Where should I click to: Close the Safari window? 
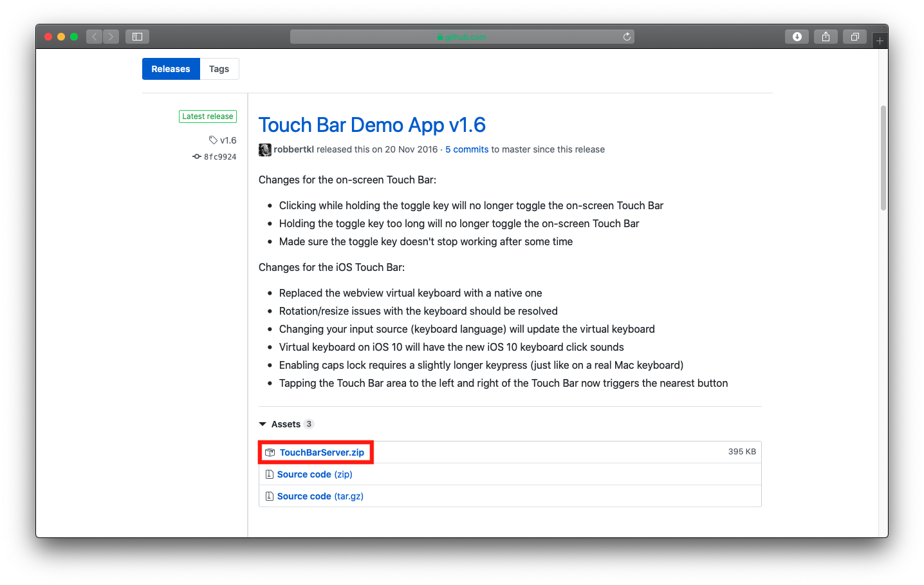coord(48,37)
